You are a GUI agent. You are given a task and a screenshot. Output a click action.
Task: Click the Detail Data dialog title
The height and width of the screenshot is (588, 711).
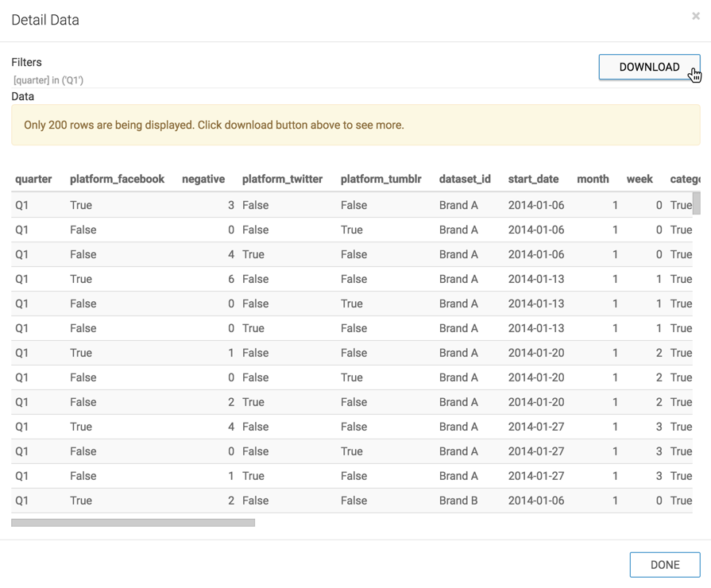point(44,19)
